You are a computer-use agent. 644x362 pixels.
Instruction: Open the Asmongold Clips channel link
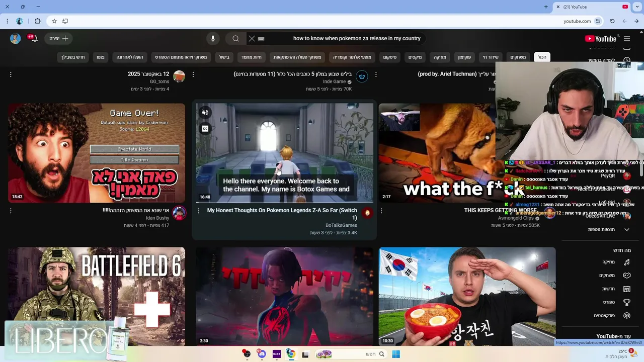coord(516,218)
